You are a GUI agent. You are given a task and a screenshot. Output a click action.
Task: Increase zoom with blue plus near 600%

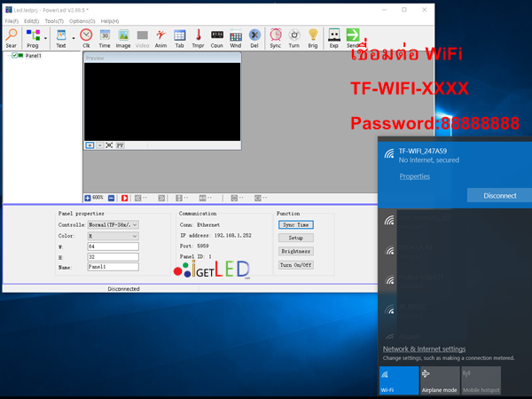point(88,198)
